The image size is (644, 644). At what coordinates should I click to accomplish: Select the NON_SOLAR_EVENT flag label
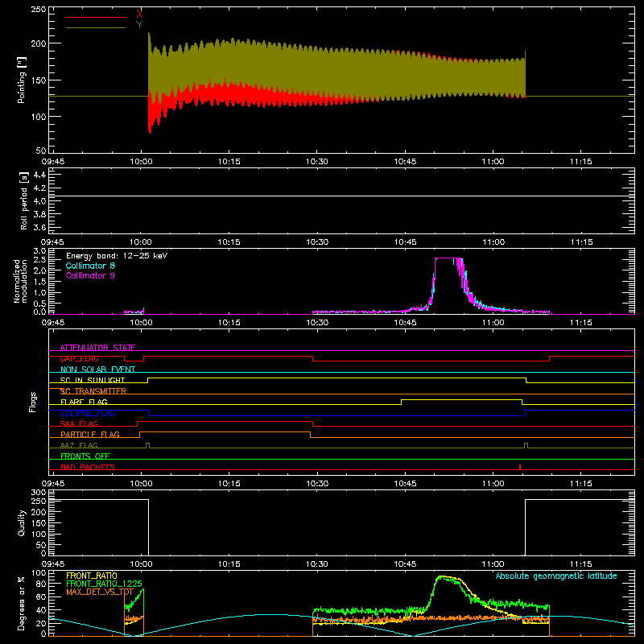pos(97,369)
